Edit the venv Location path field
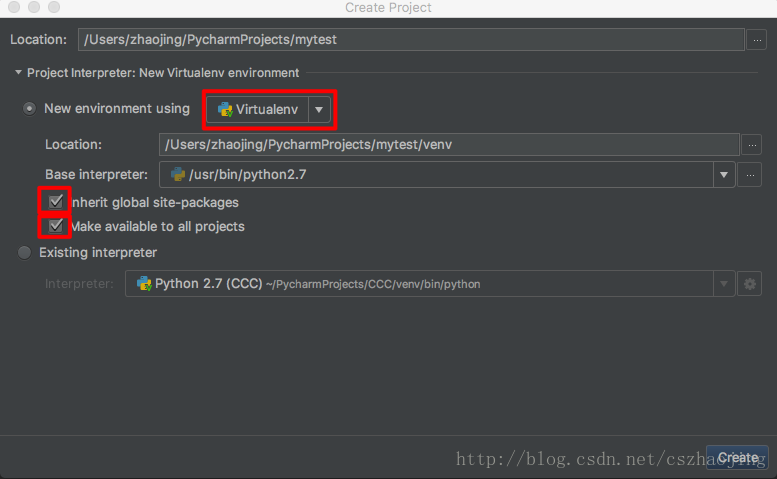Viewport: 777px width, 479px height. (x=449, y=145)
